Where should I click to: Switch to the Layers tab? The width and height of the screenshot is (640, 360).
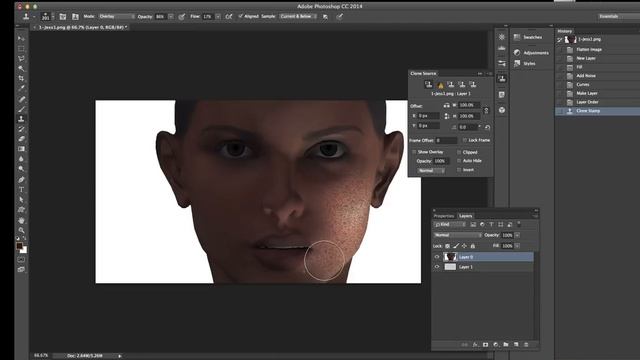pos(465,216)
